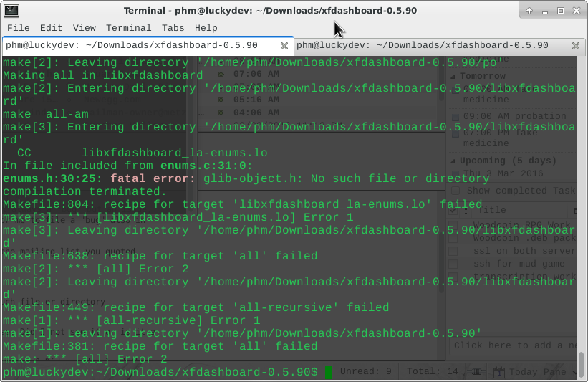The height and width of the screenshot is (382, 588).
Task: Open the View menu
Action: [84, 28]
